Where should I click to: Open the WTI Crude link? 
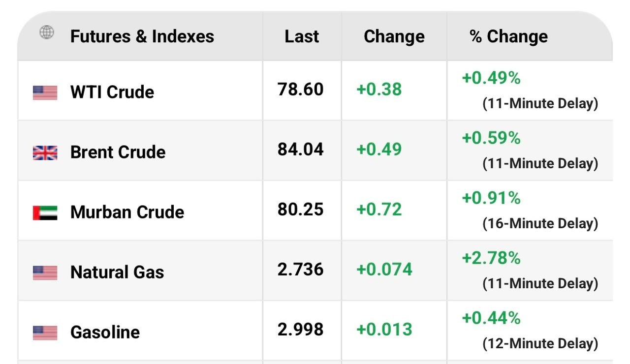[112, 92]
